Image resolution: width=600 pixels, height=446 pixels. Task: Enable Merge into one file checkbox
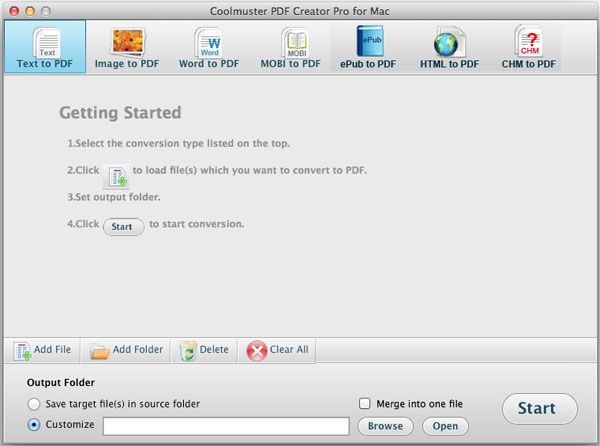(x=365, y=404)
